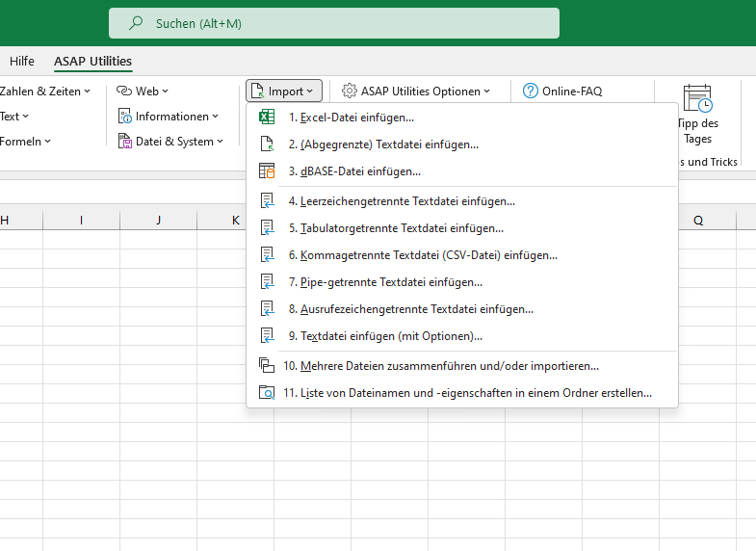Expand the 'Zahlen & Zeiten' dropdown
The image size is (756, 551).
[x=44, y=92]
